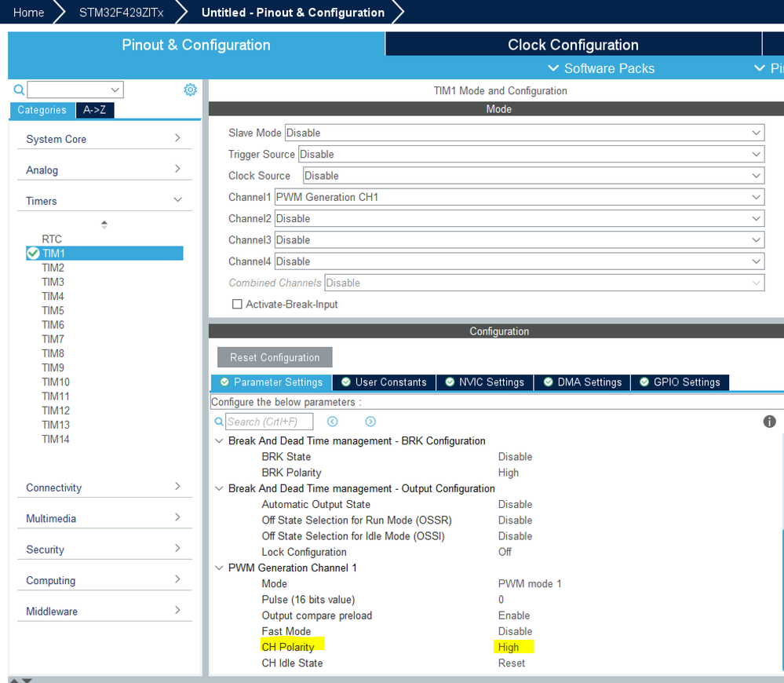Select the Categories tab
Screen dimensions: 784x683
(x=42, y=110)
